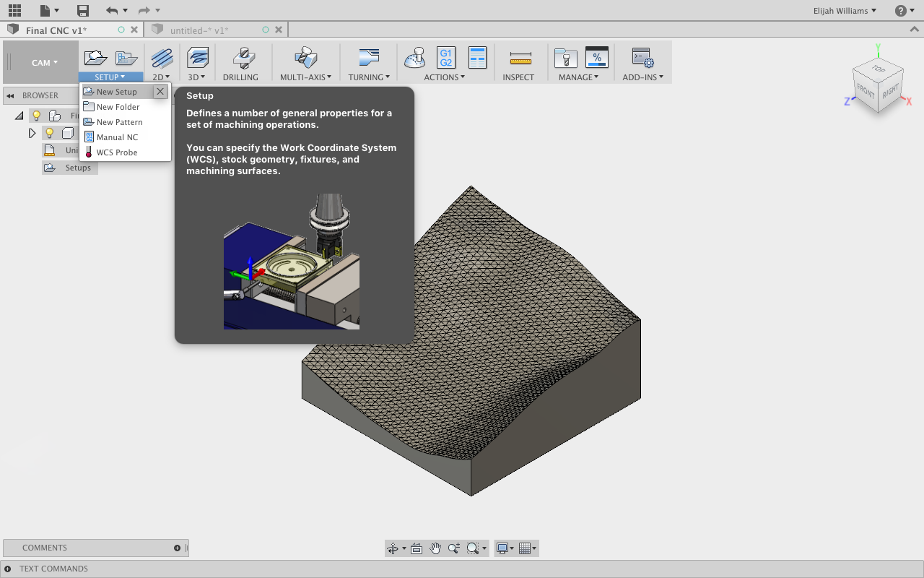Collapse the BROWSER panel arrows
This screenshot has width=924, height=578.
tap(11, 95)
